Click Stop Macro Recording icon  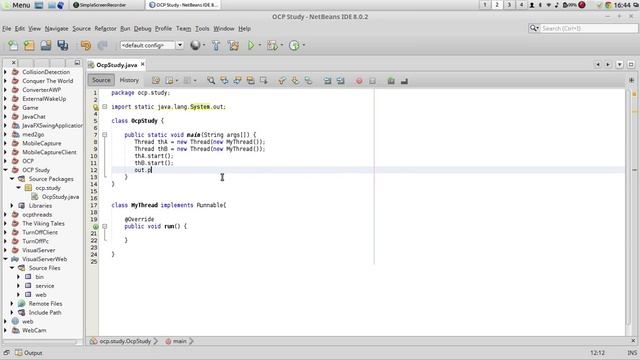372,81
